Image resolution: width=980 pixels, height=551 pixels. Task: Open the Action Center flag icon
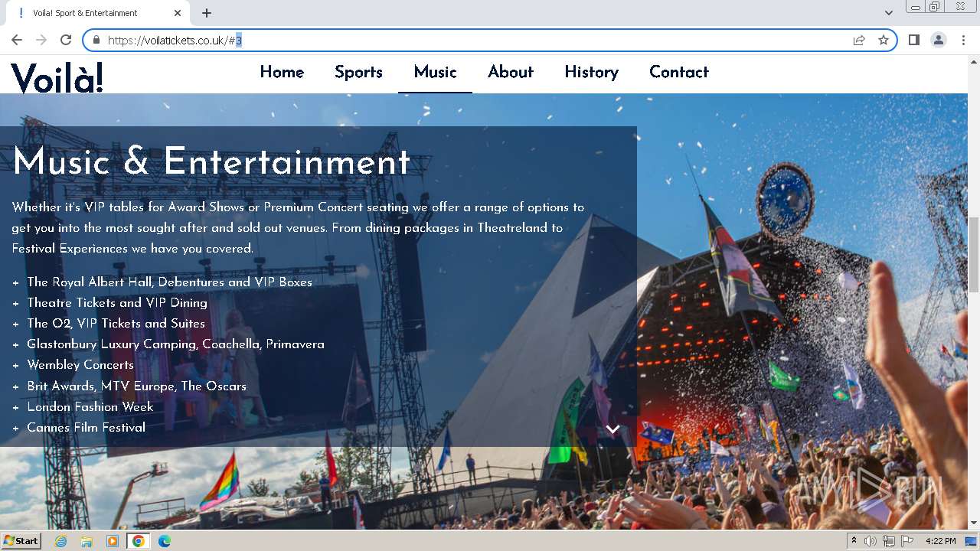(907, 541)
